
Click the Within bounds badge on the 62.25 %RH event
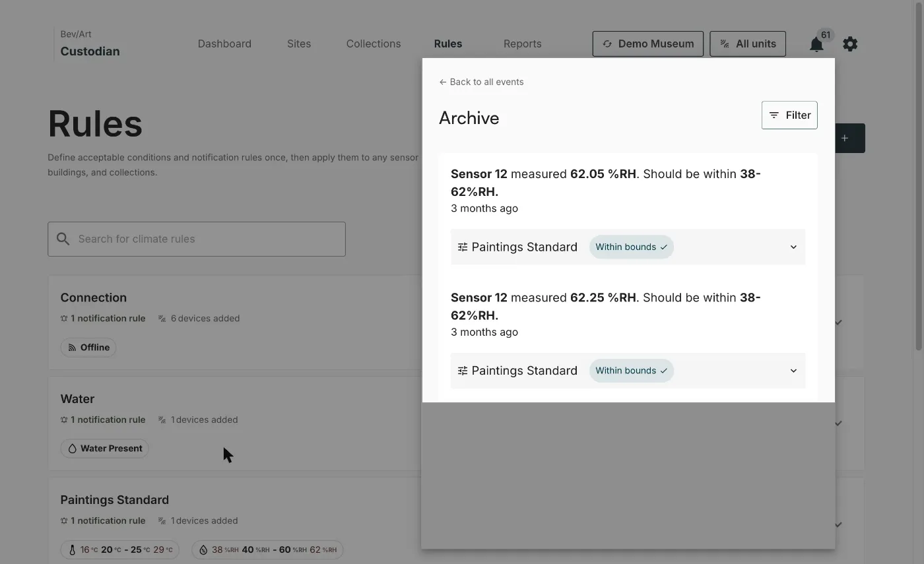click(632, 371)
